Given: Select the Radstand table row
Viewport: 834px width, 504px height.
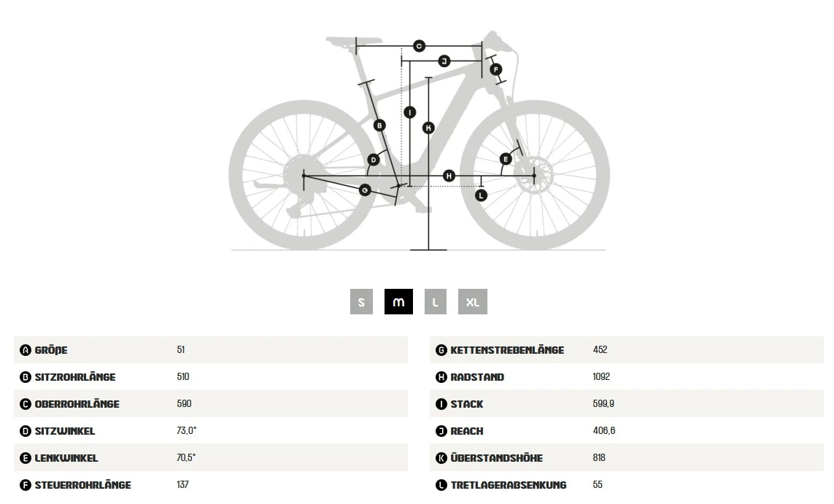Looking at the screenshot, I should pos(627,376).
